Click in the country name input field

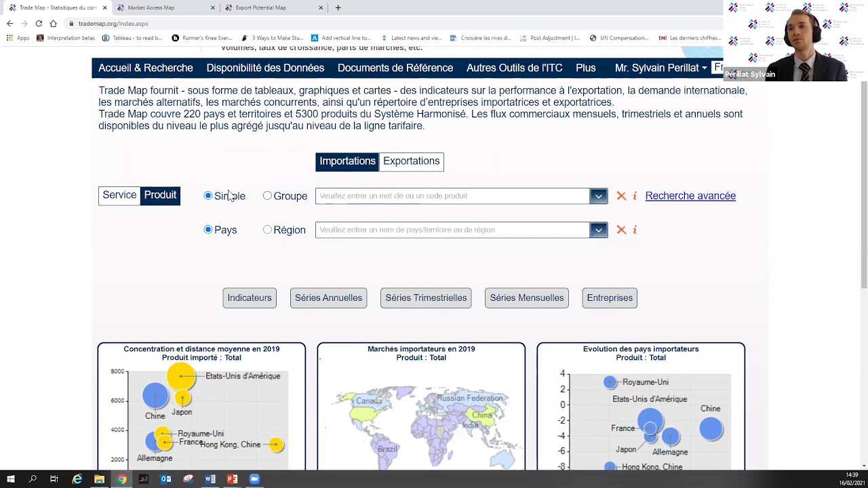[452, 230]
